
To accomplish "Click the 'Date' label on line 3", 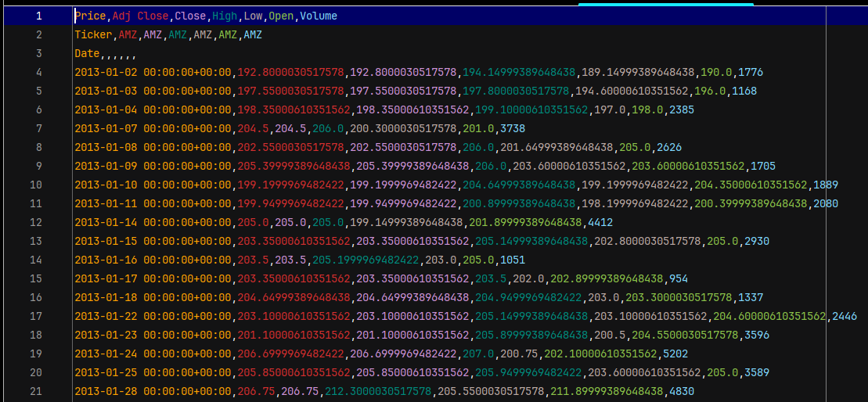I will [x=87, y=53].
